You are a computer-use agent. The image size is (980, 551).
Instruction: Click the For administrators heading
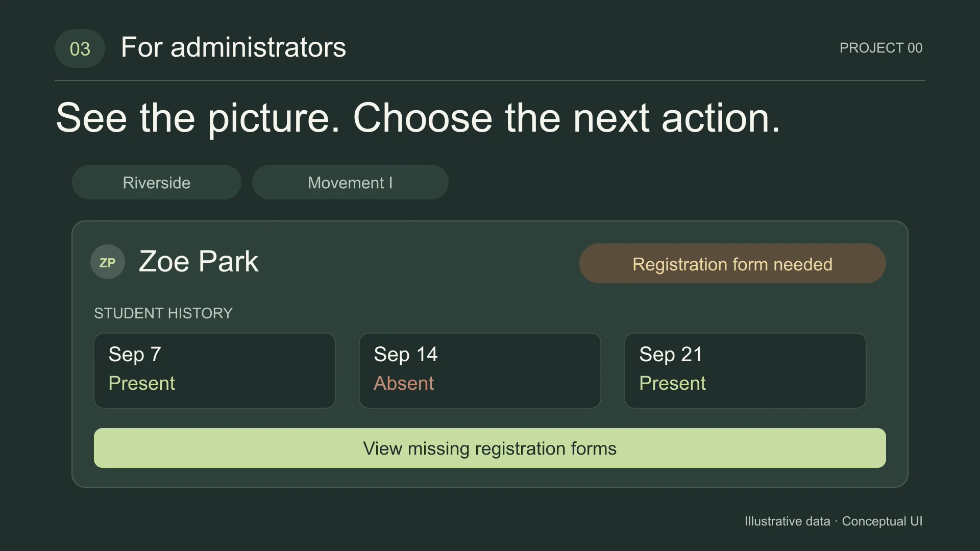tap(233, 47)
